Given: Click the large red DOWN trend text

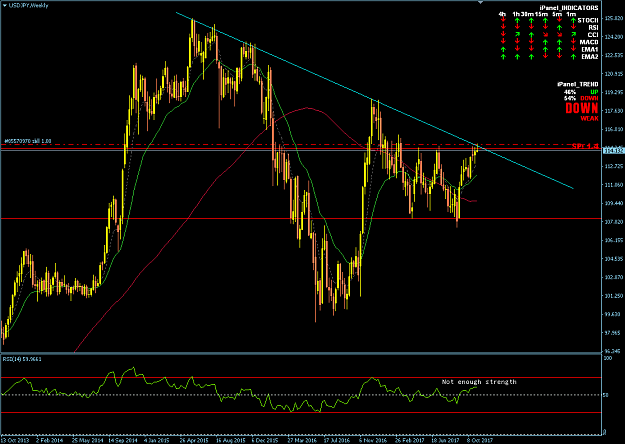Looking at the screenshot, I should click(x=582, y=108).
